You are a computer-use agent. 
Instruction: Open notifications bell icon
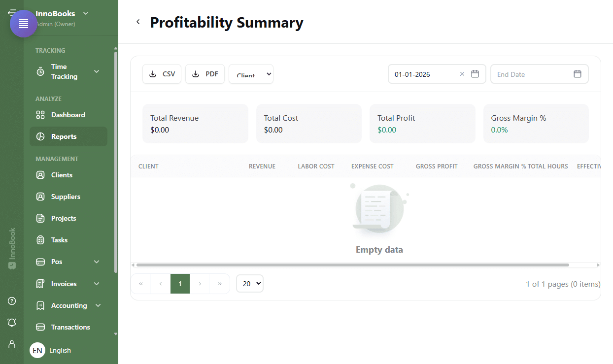(12, 322)
